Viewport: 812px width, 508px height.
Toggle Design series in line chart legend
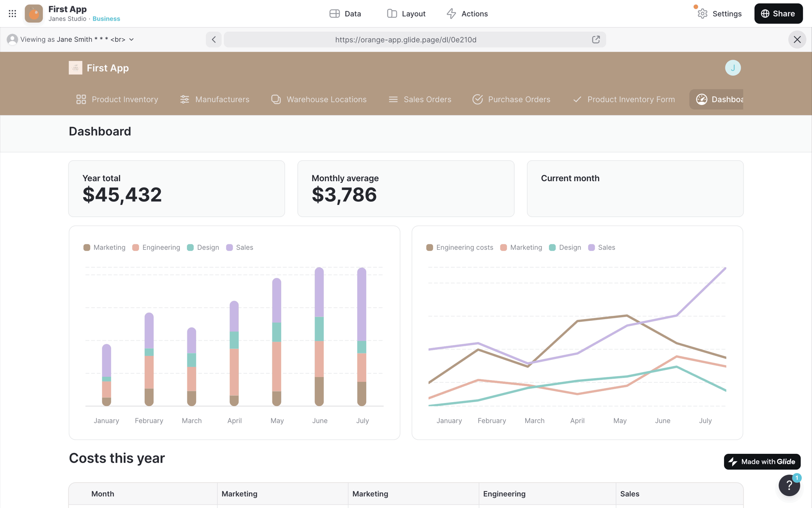565,247
